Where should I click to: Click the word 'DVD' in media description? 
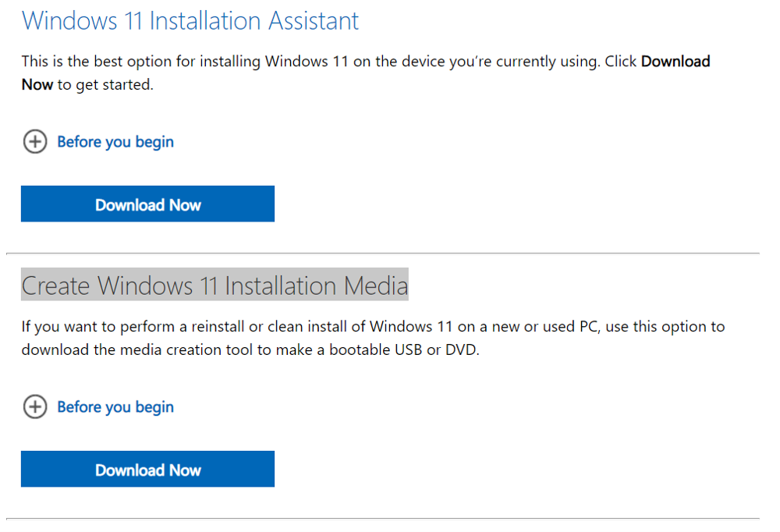(x=460, y=349)
